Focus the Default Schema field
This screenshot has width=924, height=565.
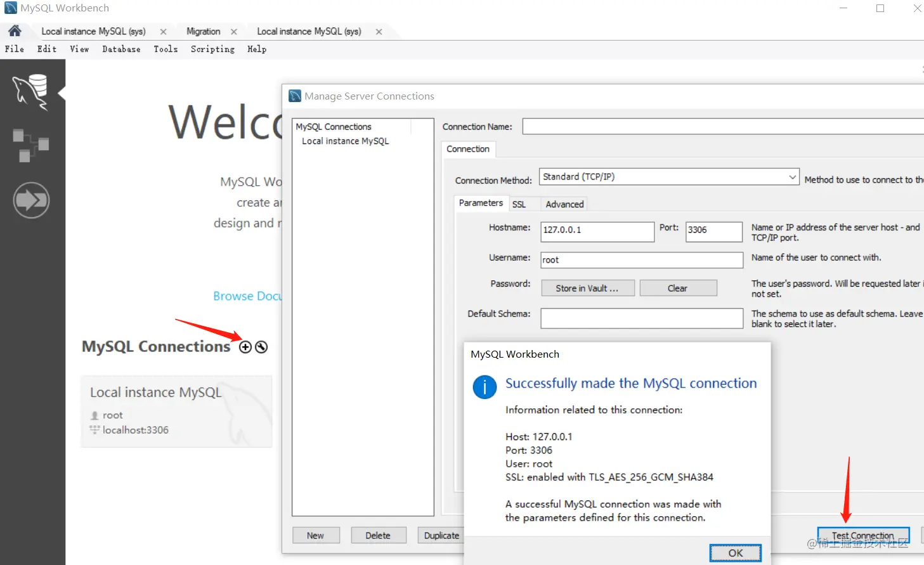tap(642, 318)
